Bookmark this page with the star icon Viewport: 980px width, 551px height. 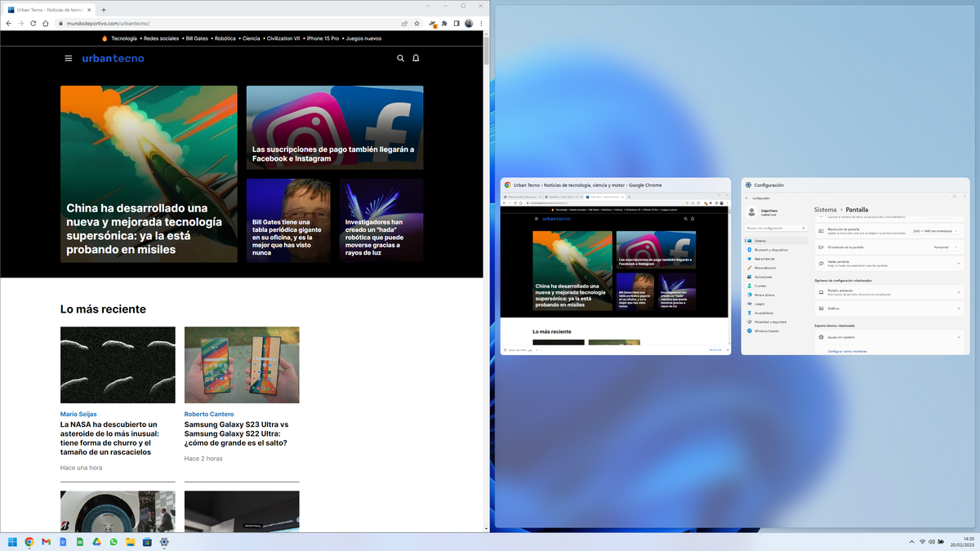(x=416, y=23)
